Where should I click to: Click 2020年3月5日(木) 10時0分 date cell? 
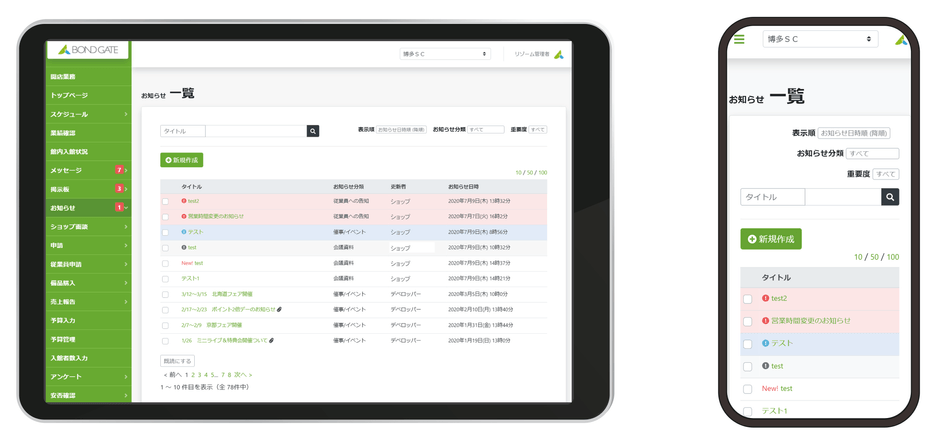point(478,294)
